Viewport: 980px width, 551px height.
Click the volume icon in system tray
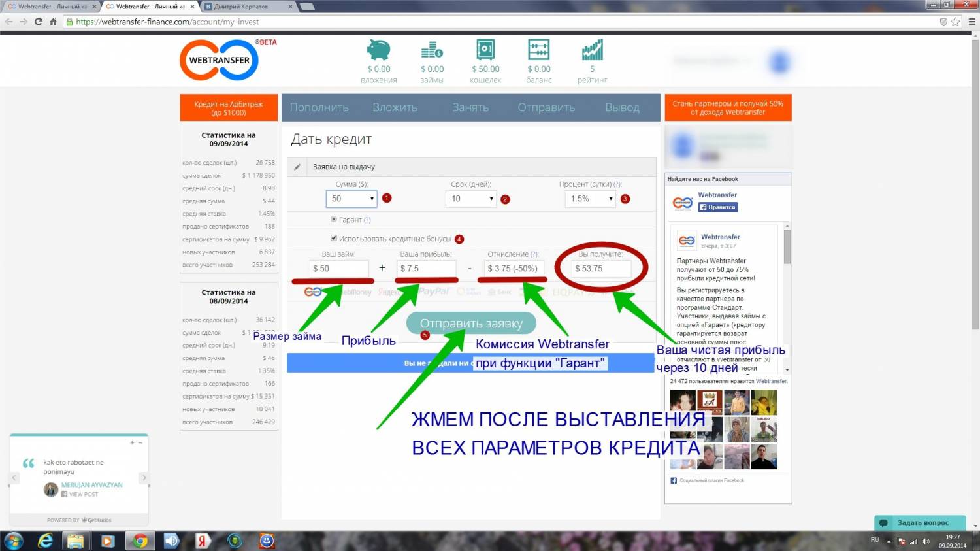[x=926, y=541]
